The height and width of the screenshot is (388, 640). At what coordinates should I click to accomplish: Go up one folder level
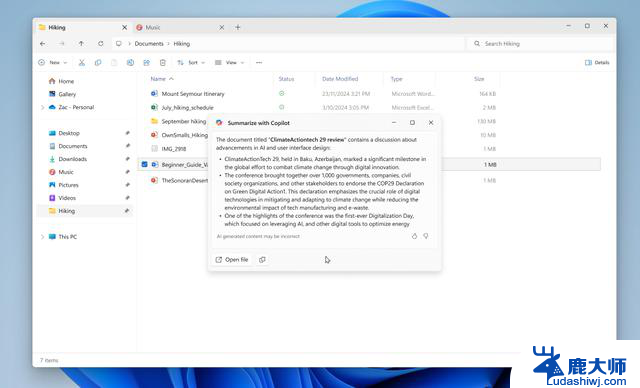81,44
